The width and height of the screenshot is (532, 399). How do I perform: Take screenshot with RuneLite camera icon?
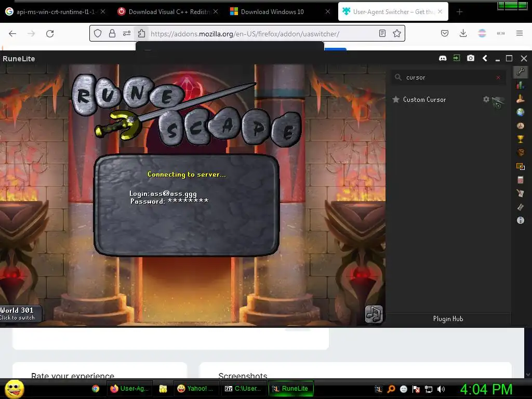pyautogui.click(x=471, y=58)
